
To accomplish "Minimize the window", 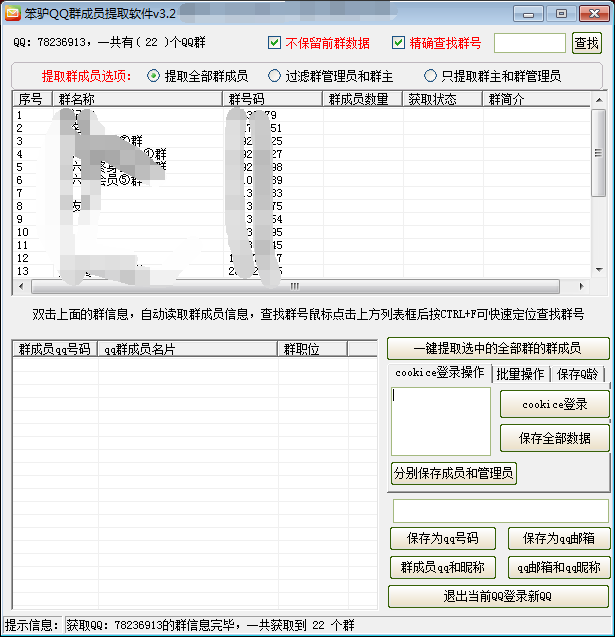I will tap(528, 14).
